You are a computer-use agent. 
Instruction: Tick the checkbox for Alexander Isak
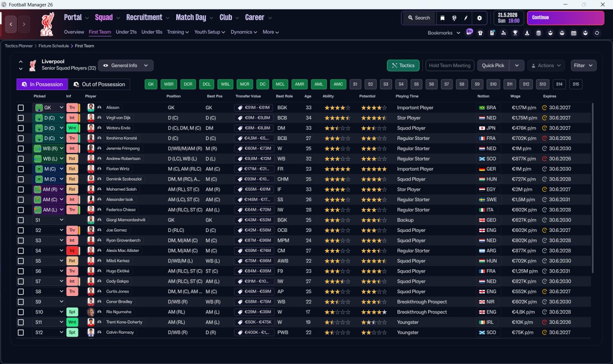click(x=21, y=200)
